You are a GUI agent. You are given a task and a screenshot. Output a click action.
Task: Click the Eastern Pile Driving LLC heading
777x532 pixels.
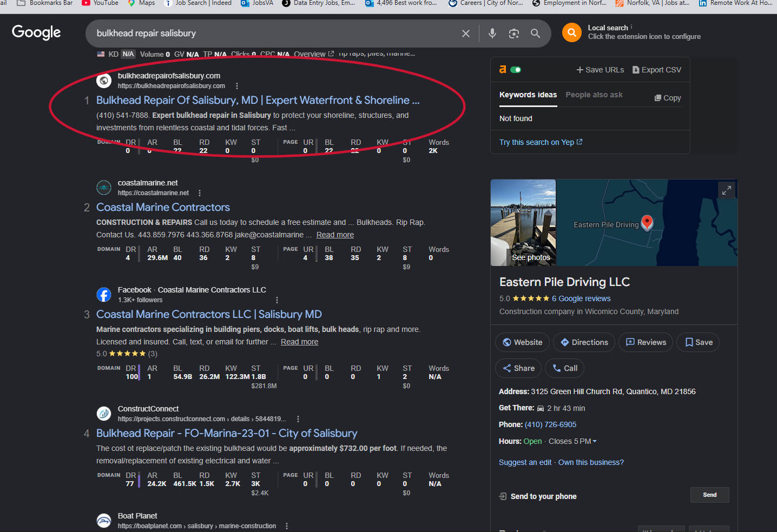(564, 282)
